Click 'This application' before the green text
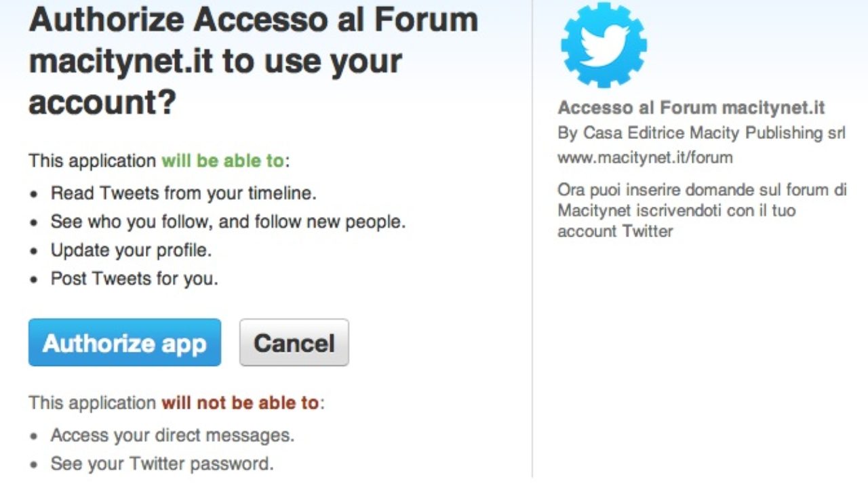The width and height of the screenshot is (868, 488). pyautogui.click(x=92, y=161)
